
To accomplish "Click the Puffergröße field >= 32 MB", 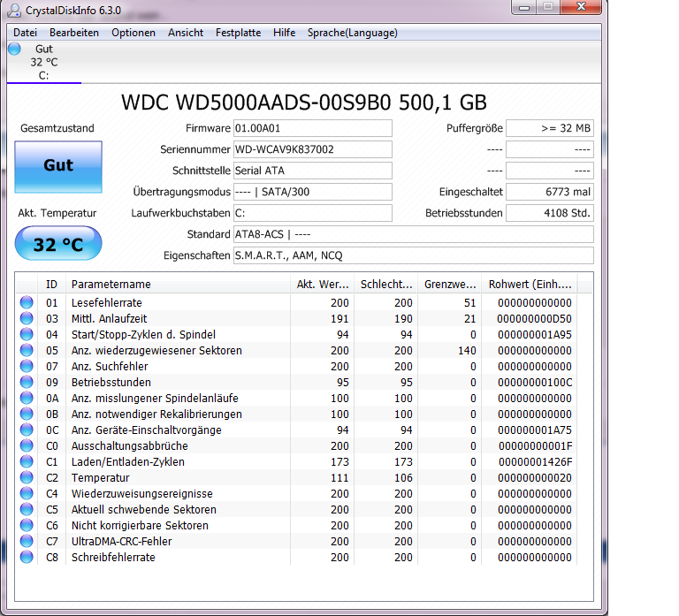I will tap(550, 128).
